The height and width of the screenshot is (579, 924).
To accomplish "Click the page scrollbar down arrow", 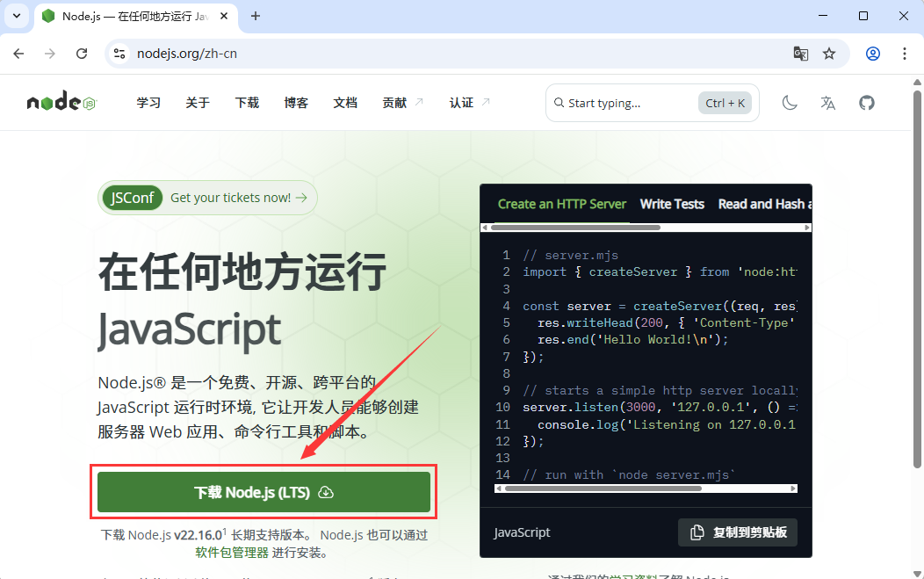I will pos(917,573).
